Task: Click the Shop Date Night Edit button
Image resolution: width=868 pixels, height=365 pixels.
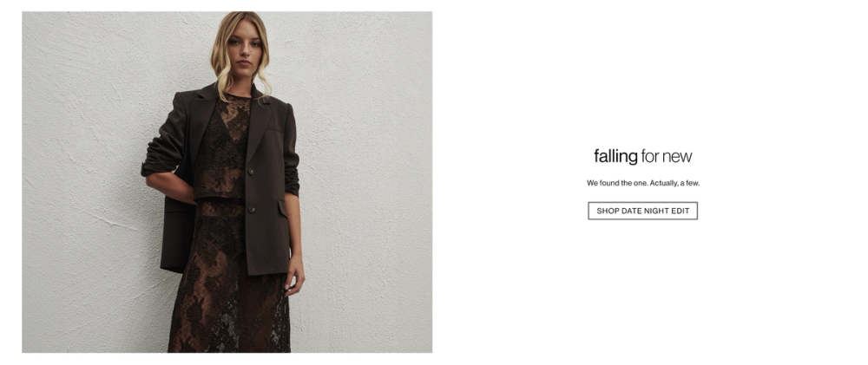Action: tap(642, 211)
